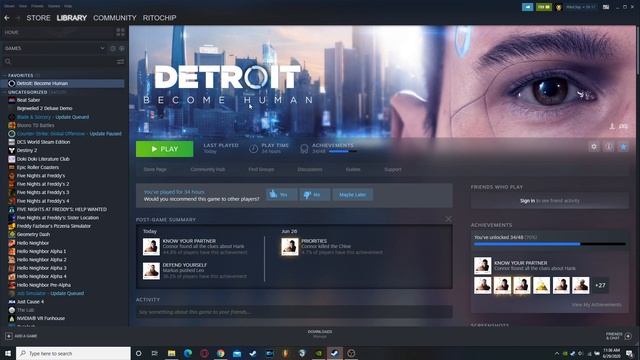
Task: Select Just Cause 4 in the game list
Action: [30, 302]
